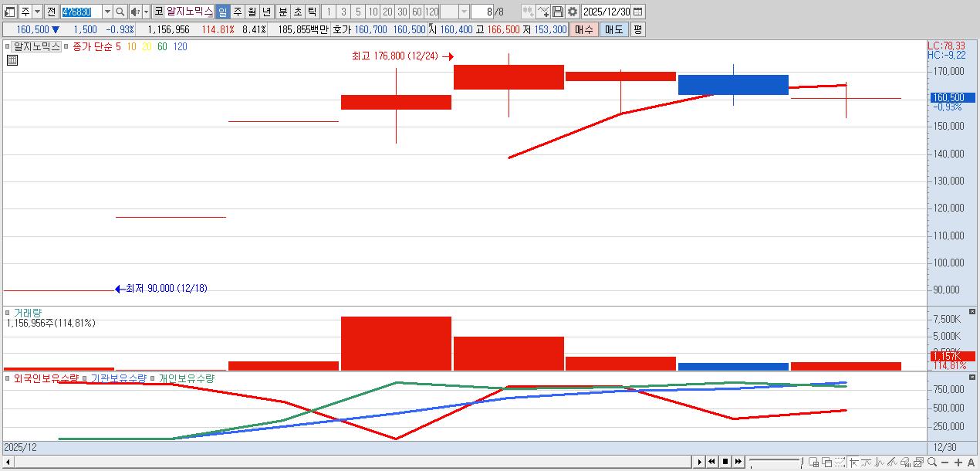The height and width of the screenshot is (471, 980).
Task: Click the zoom magnifier icon at bottom right
Action: pyautogui.click(x=932, y=462)
